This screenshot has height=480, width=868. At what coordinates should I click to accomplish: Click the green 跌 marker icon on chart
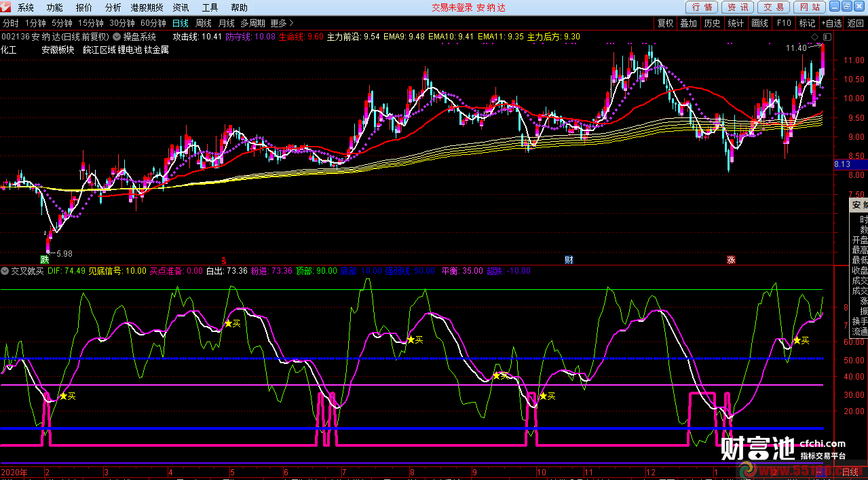pyautogui.click(x=45, y=260)
